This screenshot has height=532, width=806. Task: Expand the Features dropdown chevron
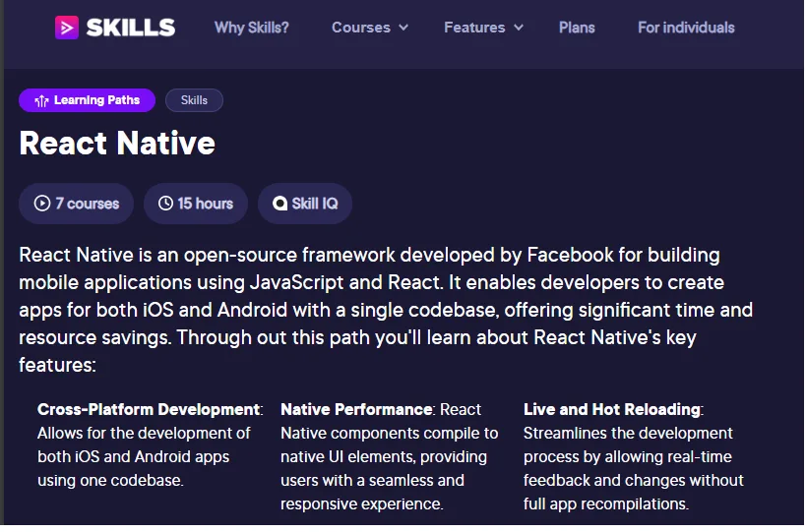coord(519,28)
